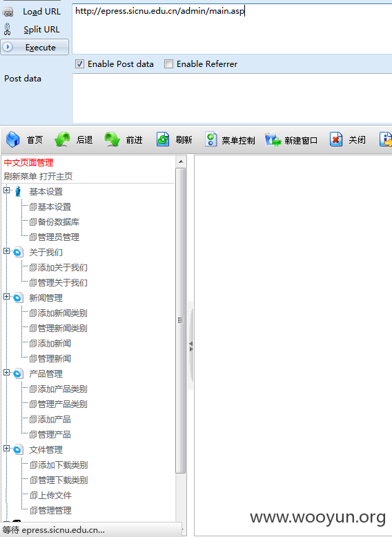Collapse the 新闻管理 tree node
392x537 pixels.
click(x=6, y=297)
